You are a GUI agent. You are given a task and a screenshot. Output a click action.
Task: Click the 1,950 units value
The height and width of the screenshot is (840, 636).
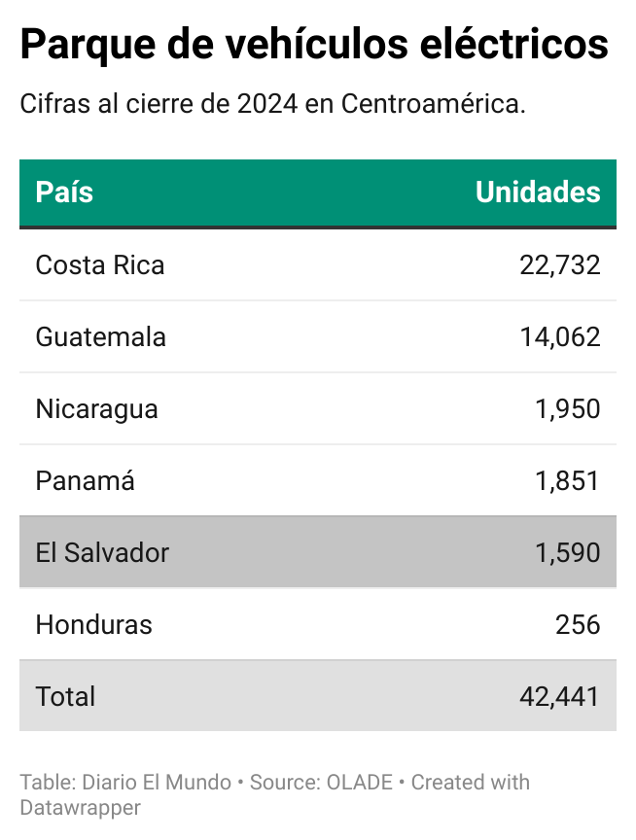568,408
